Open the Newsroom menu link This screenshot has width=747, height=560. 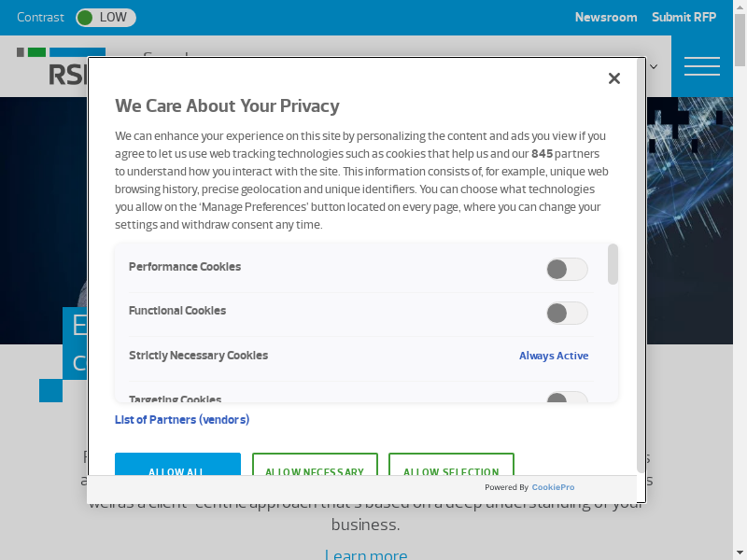coord(606,18)
